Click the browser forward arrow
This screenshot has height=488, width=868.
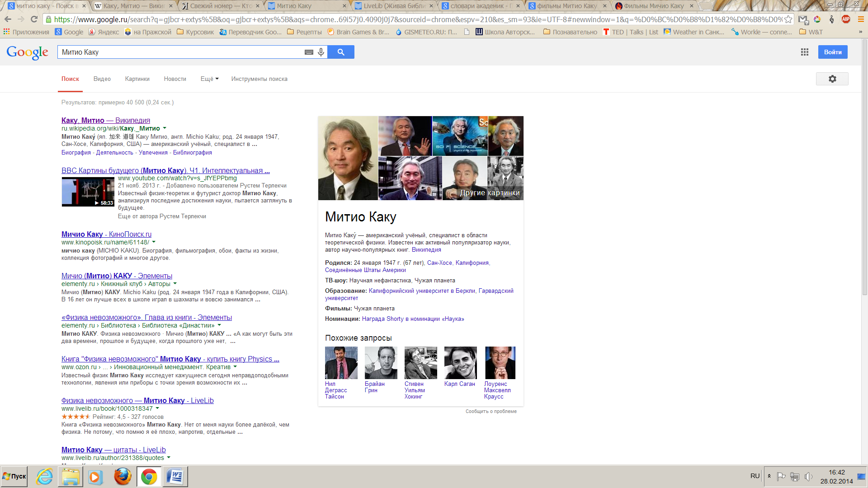[x=21, y=19]
